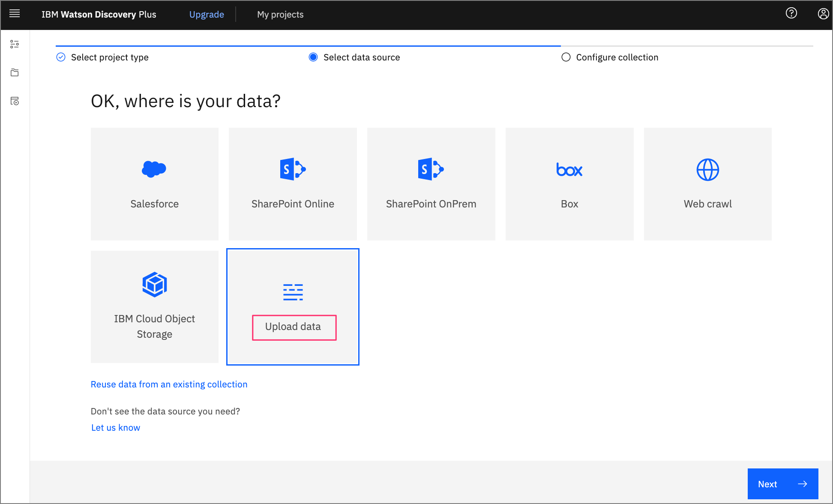This screenshot has height=504, width=833.
Task: Click Reuse data from an existing collection
Action: (x=169, y=384)
